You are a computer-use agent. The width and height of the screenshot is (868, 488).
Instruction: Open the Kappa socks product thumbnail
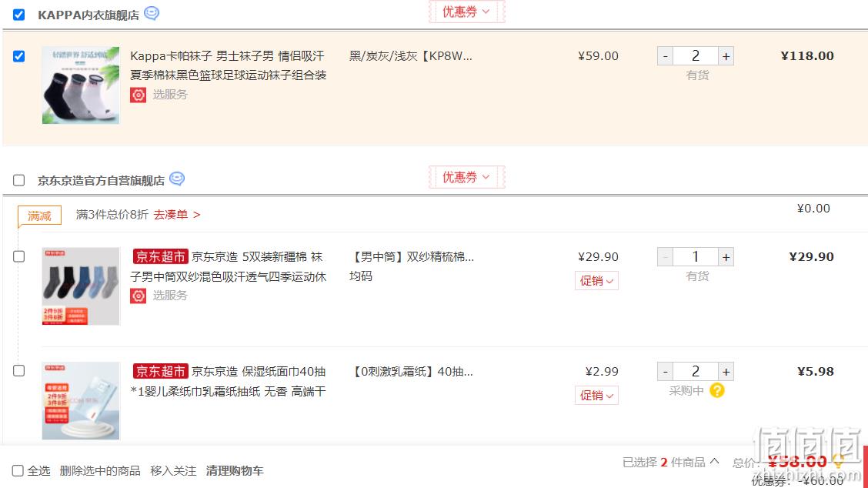pyautogui.click(x=81, y=85)
